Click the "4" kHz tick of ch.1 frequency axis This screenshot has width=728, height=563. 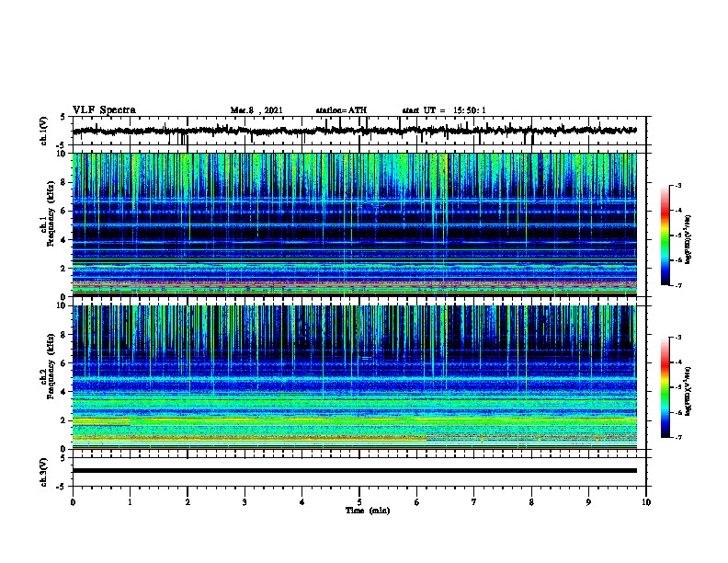point(65,240)
